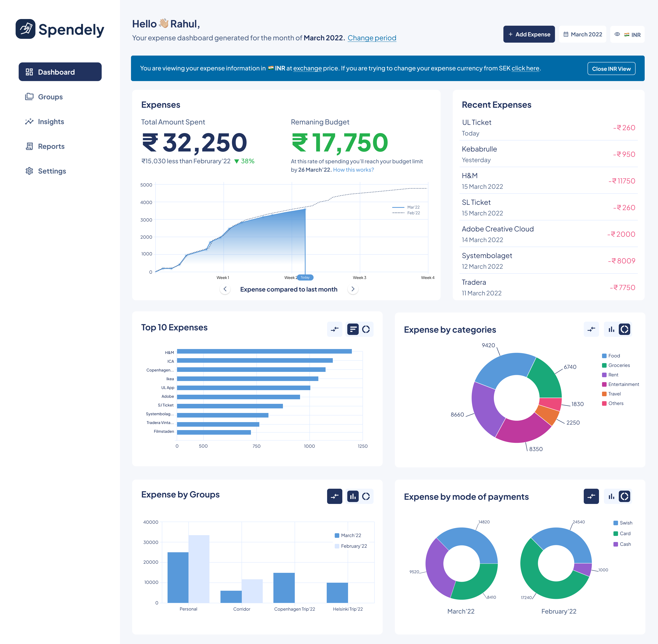
Task: Switch Expense by categories to bar chart
Action: tap(611, 329)
